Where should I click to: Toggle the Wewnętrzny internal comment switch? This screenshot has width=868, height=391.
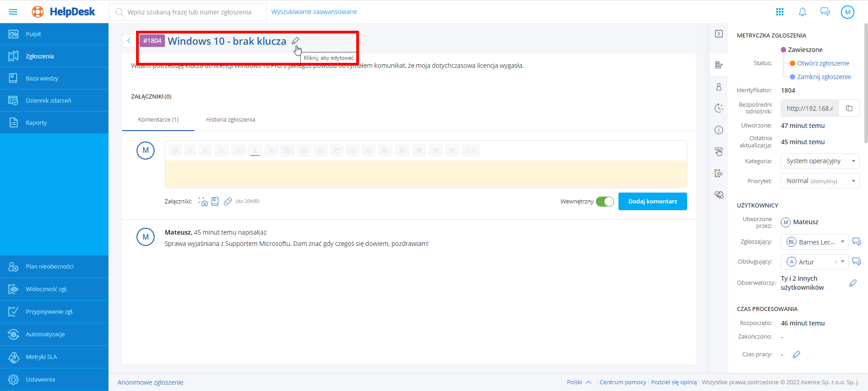click(604, 202)
